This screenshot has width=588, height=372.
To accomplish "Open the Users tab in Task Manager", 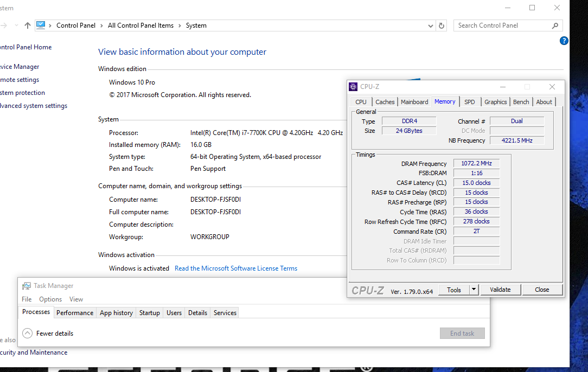I will (174, 313).
